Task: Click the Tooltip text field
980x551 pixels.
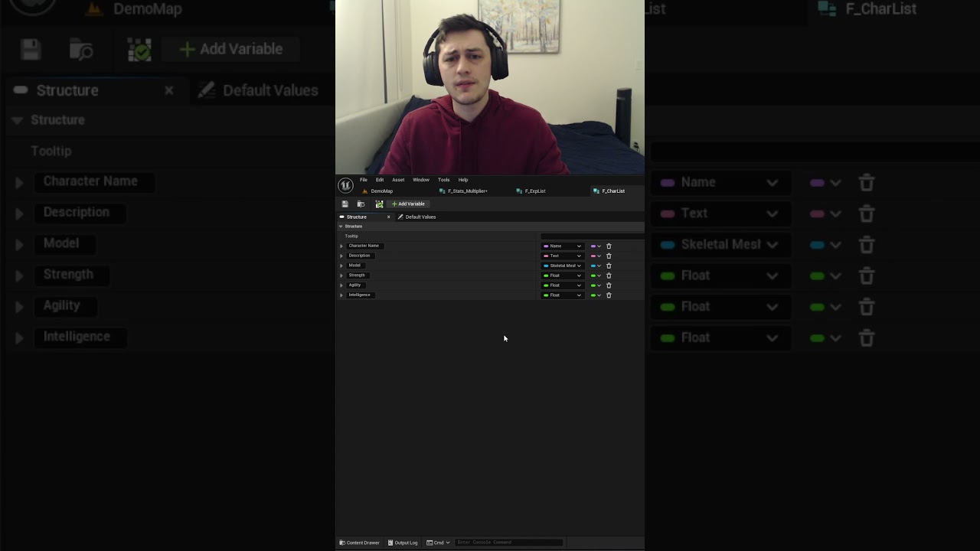Action: point(592,236)
